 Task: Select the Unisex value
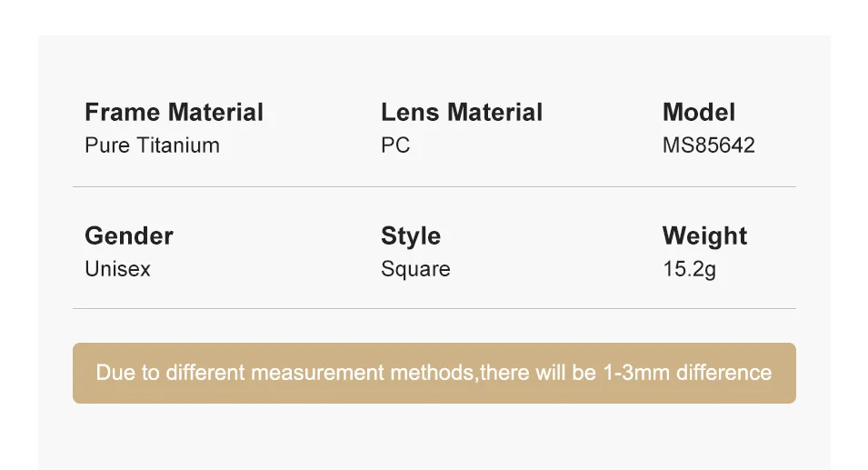pyautogui.click(x=117, y=269)
